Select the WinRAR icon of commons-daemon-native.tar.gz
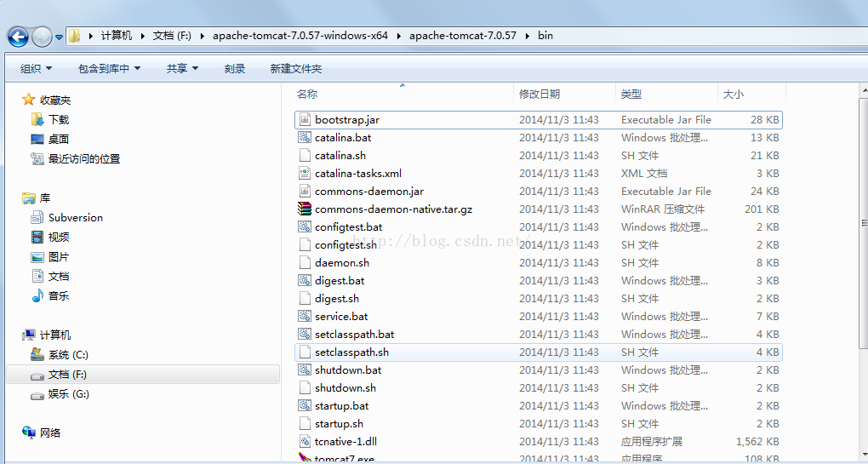The height and width of the screenshot is (464, 868). click(305, 209)
